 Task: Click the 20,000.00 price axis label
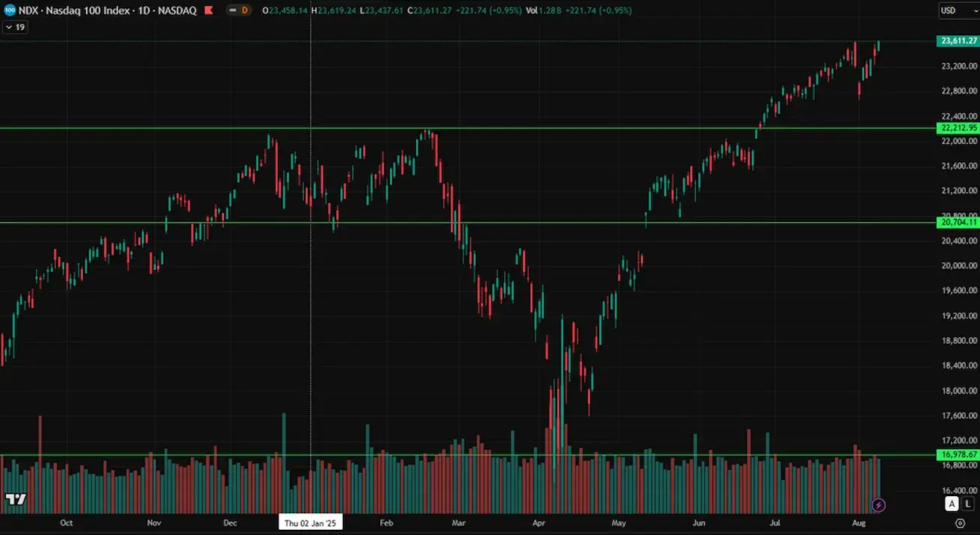click(960, 266)
